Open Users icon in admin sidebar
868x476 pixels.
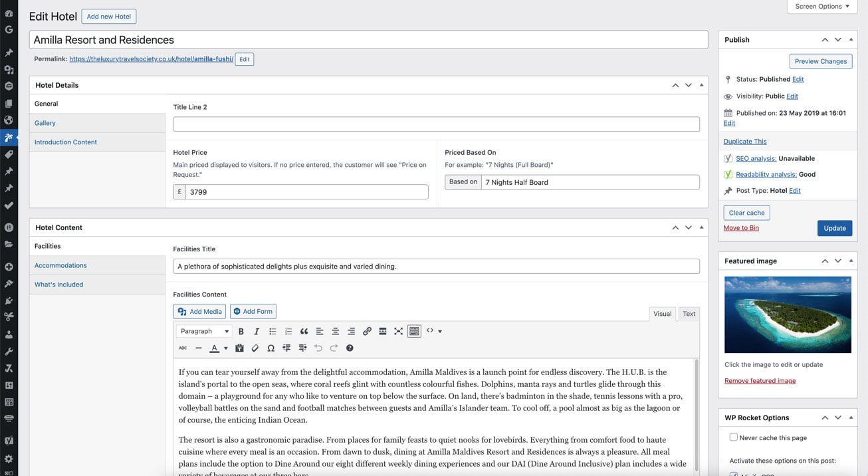[9, 334]
